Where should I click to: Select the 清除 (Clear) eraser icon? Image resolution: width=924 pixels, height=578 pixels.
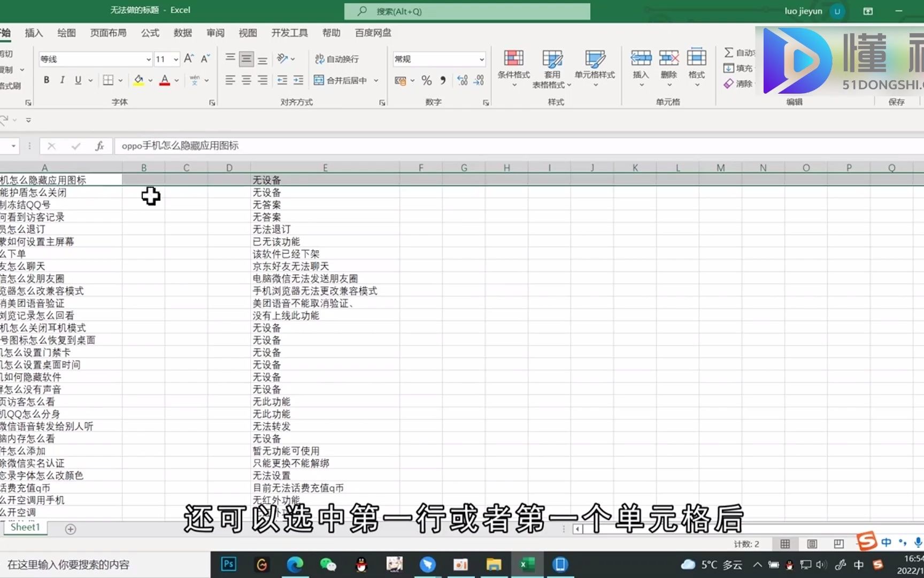coord(729,83)
